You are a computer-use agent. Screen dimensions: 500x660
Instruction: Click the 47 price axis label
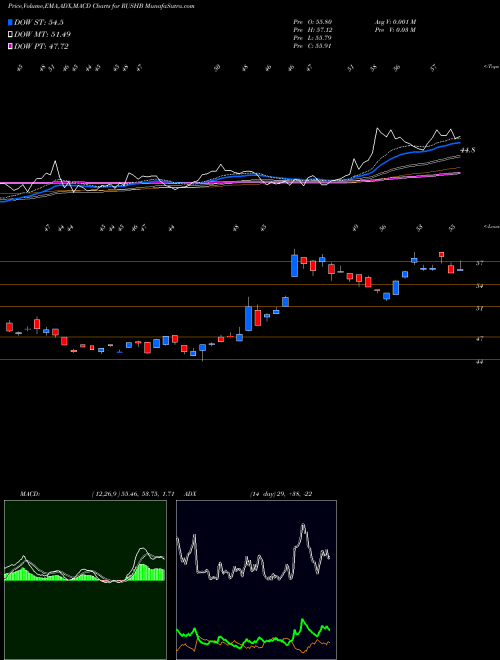pyautogui.click(x=479, y=338)
